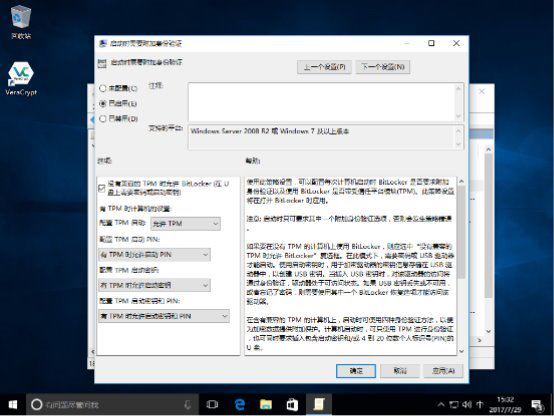Click the policy dialog title bar icon

[103, 43]
